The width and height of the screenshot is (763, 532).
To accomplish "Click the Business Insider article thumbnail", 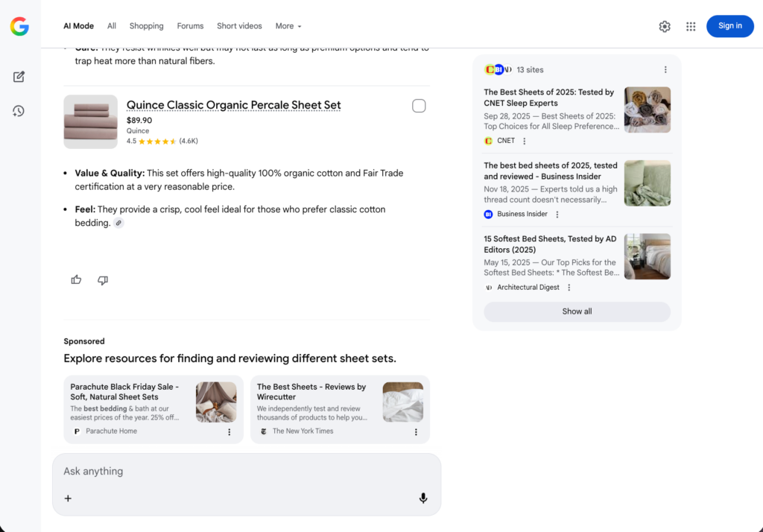I will click(648, 183).
